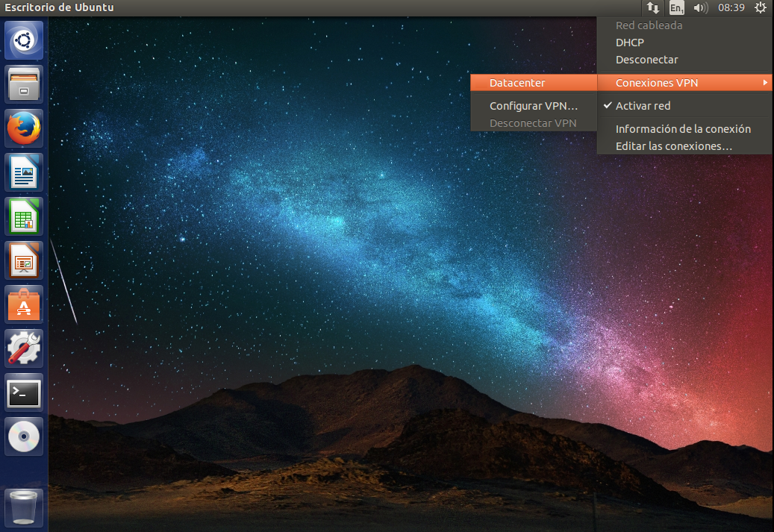Open the sound volume indicator menu
The width and height of the screenshot is (774, 532).
[700, 8]
